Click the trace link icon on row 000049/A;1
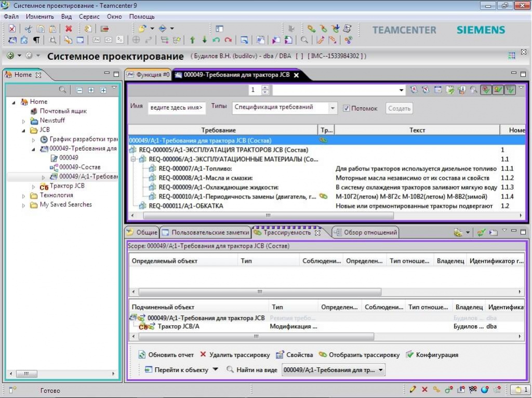This screenshot has height=398, width=532. (x=323, y=140)
